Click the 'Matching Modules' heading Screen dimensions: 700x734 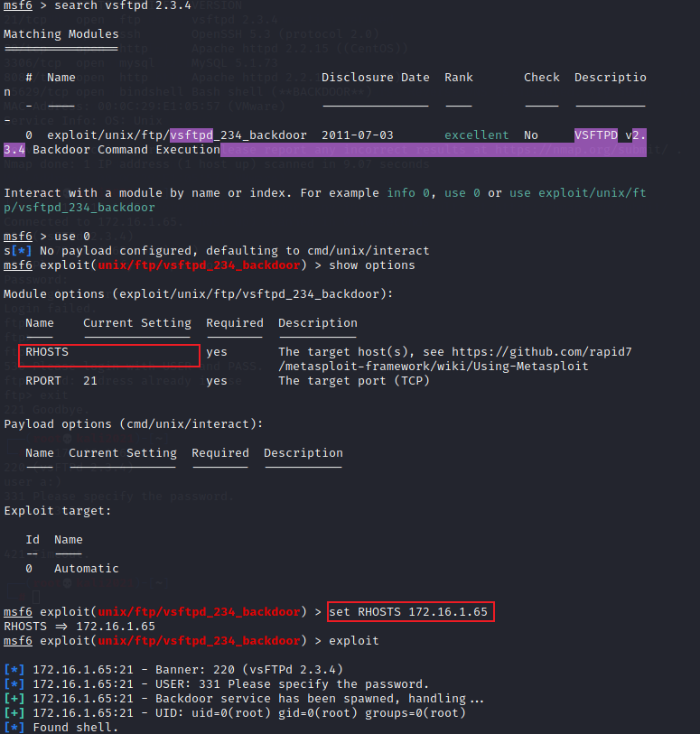[x=61, y=34]
